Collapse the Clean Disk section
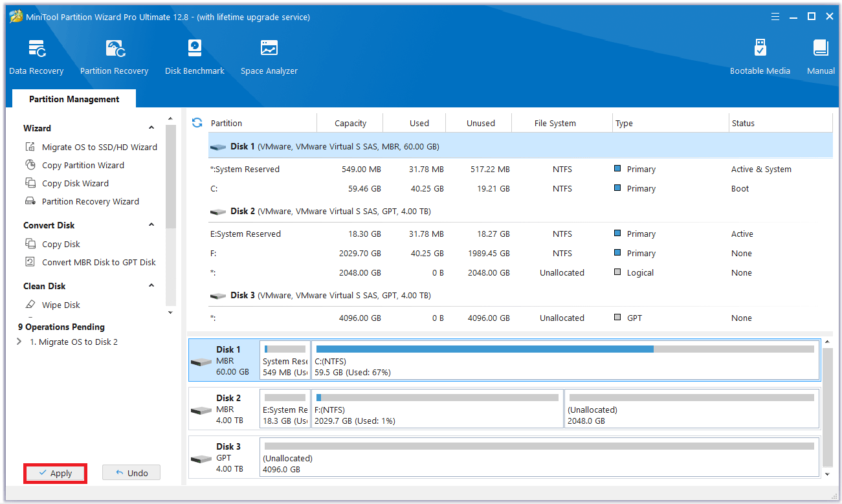This screenshot has width=842, height=504. 151,286
